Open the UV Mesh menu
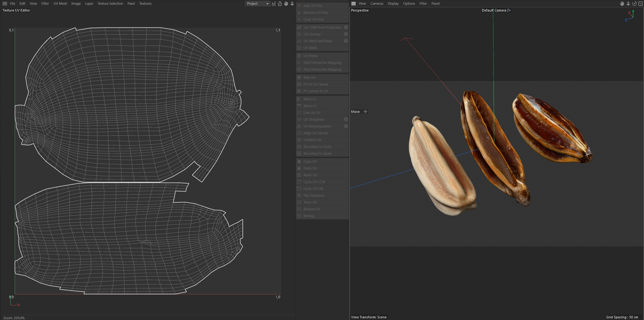 pos(60,4)
